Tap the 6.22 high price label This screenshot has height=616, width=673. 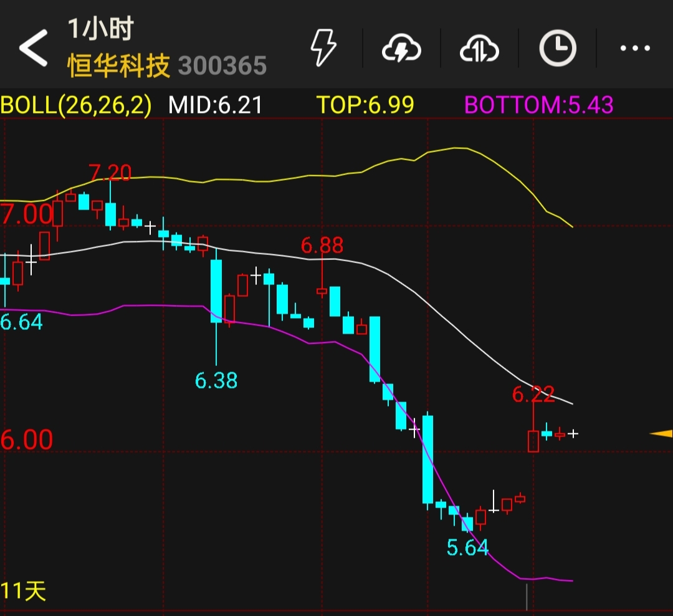point(533,394)
